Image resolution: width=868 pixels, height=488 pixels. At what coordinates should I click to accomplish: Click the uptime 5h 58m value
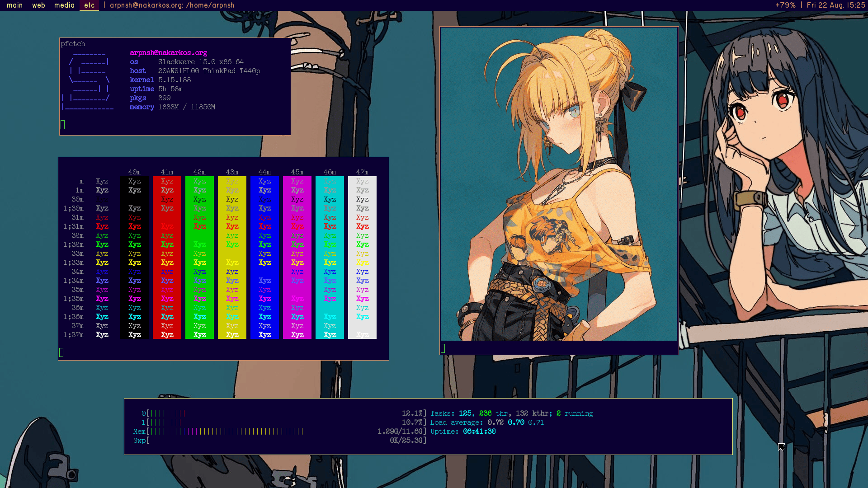(x=170, y=89)
